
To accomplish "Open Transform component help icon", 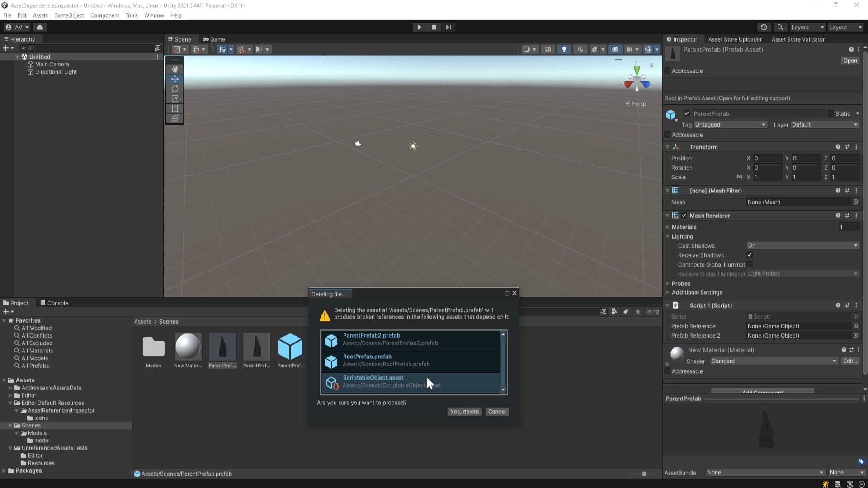I will click(x=838, y=147).
